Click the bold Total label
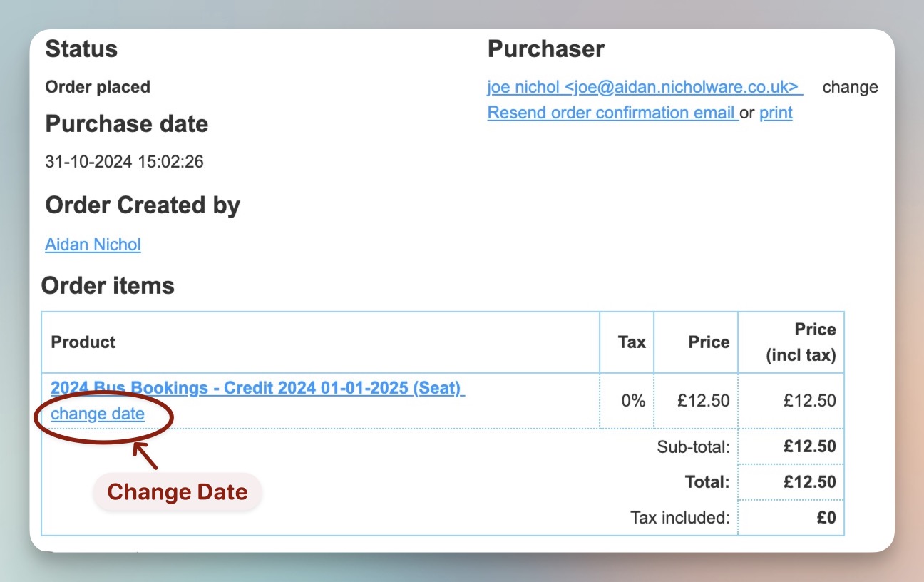 707,481
